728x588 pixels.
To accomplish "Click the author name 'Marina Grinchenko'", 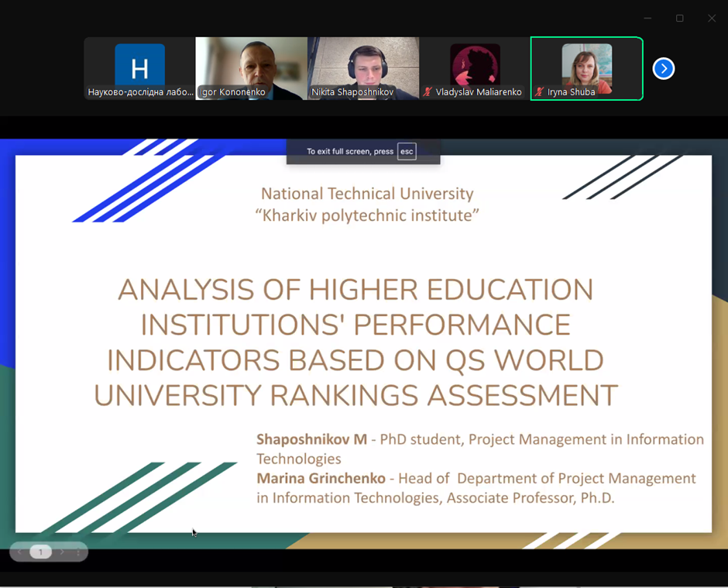I will point(321,479).
